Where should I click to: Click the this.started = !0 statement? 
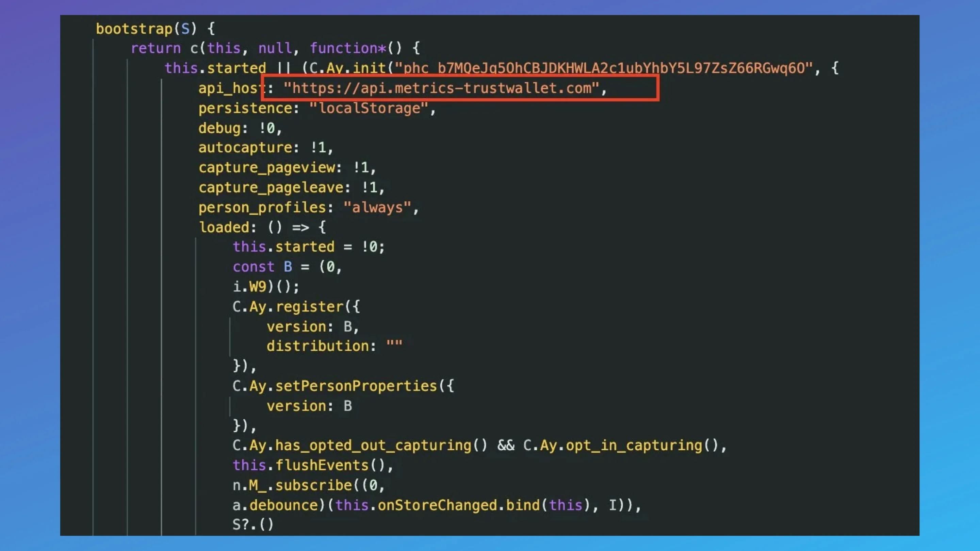click(308, 247)
